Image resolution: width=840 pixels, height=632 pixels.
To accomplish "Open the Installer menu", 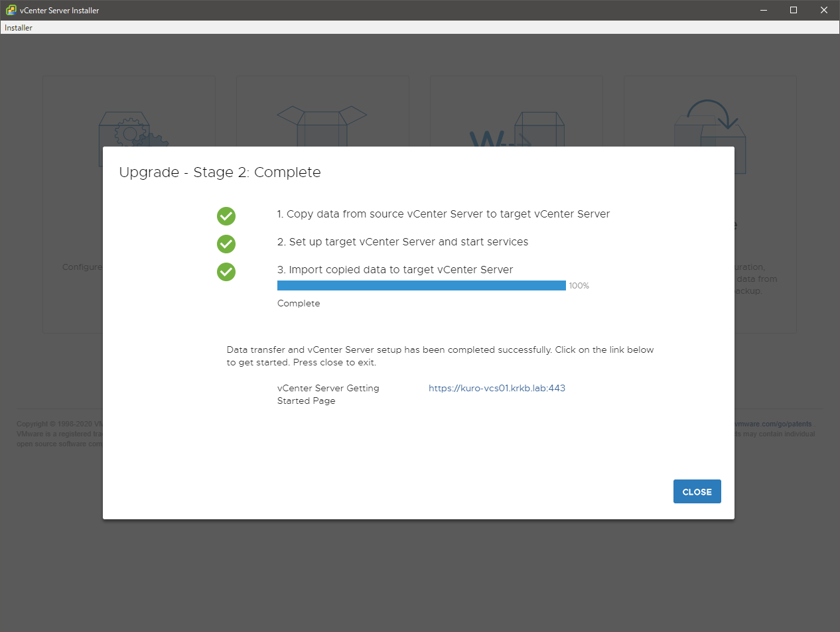I will tap(19, 28).
